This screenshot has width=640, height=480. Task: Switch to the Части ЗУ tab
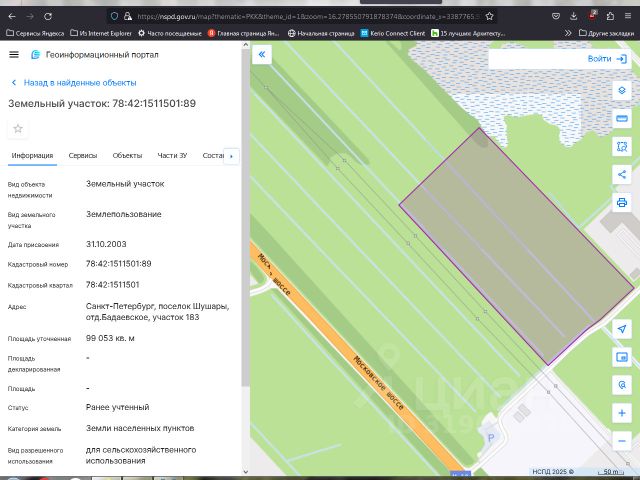click(172, 156)
